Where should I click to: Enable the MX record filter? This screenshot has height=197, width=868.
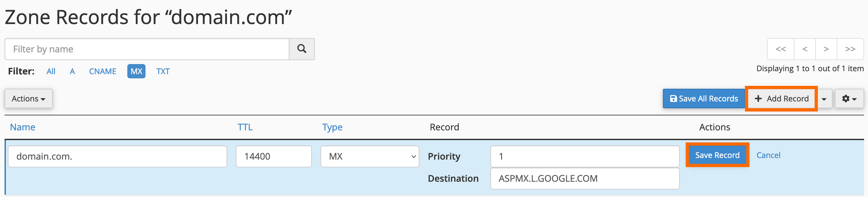[136, 71]
